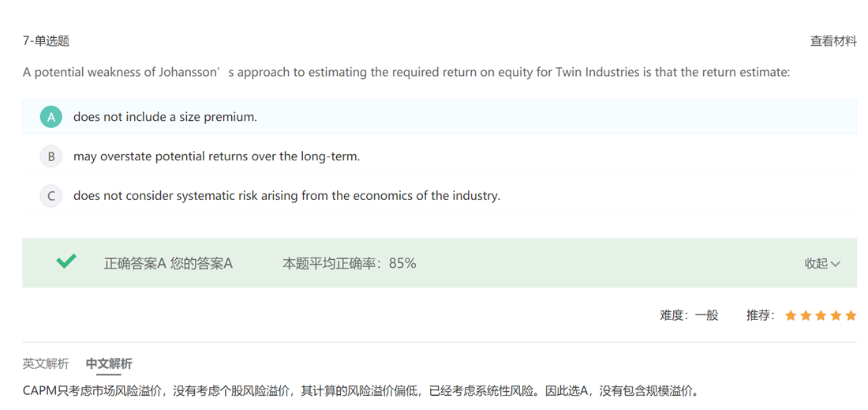Click the first recommendation star
Image resolution: width=868 pixels, height=410 pixels.
click(x=791, y=316)
